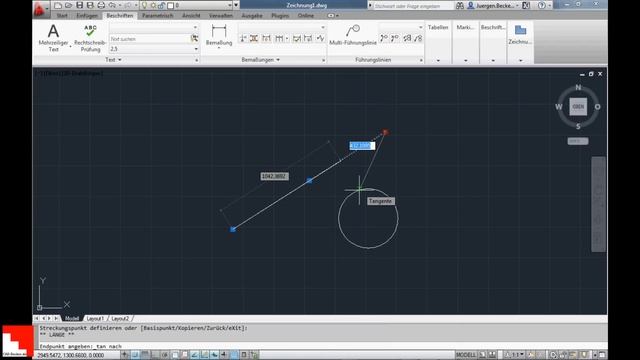
Task: Toggle Object Snap in status bar
Action: 175,355
